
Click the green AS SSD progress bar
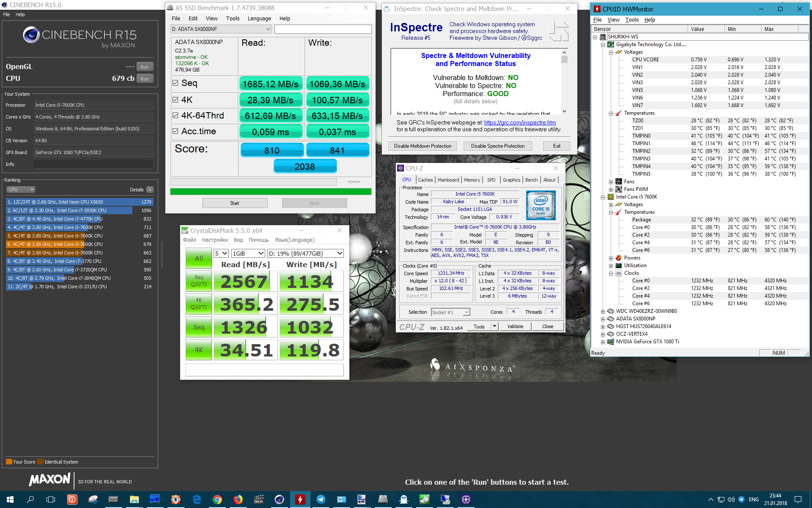pyautogui.click(x=271, y=192)
